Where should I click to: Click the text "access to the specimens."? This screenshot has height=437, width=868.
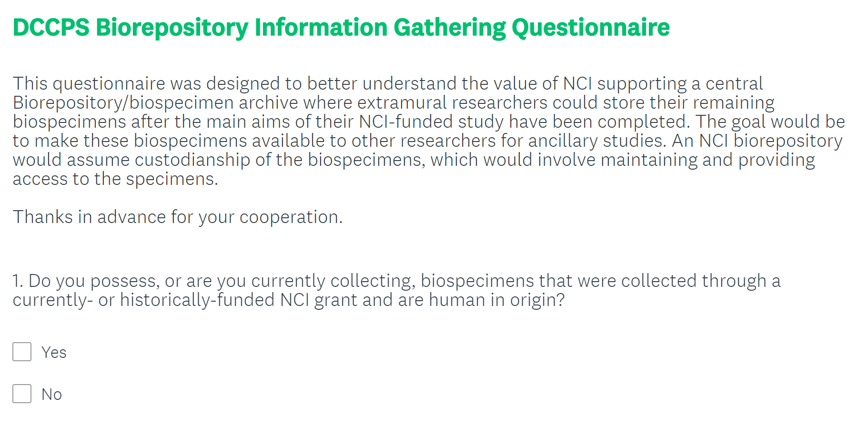115,179
